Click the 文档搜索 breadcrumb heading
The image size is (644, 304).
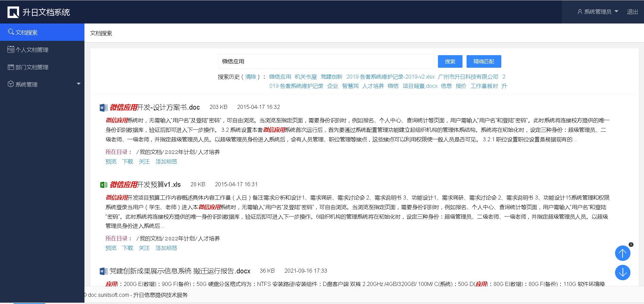click(x=101, y=33)
